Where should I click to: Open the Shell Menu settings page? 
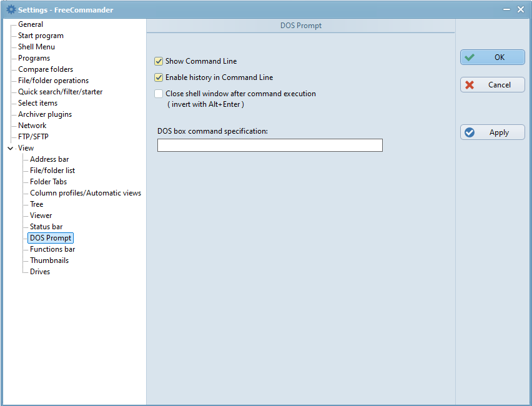pos(36,47)
